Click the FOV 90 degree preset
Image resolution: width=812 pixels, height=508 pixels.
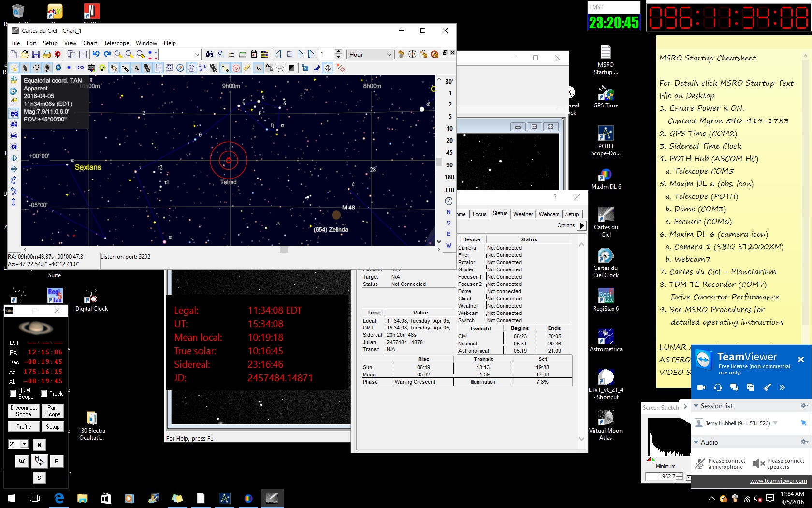tap(449, 165)
